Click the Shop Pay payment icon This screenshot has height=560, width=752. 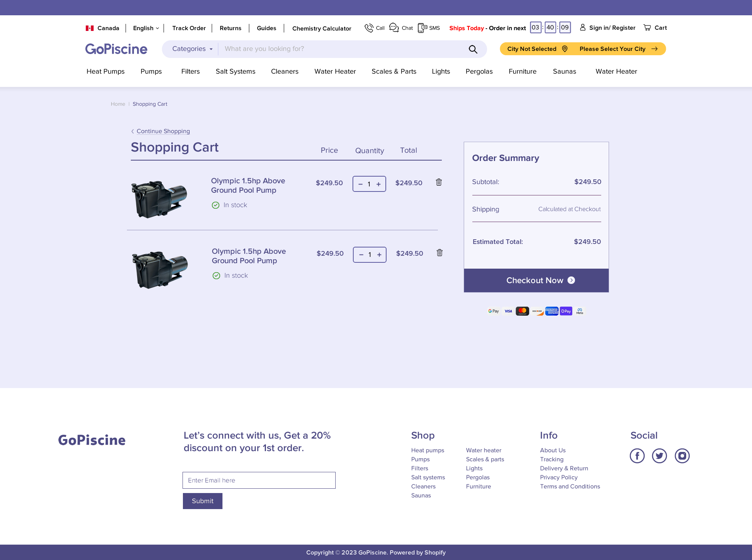pos(566,311)
